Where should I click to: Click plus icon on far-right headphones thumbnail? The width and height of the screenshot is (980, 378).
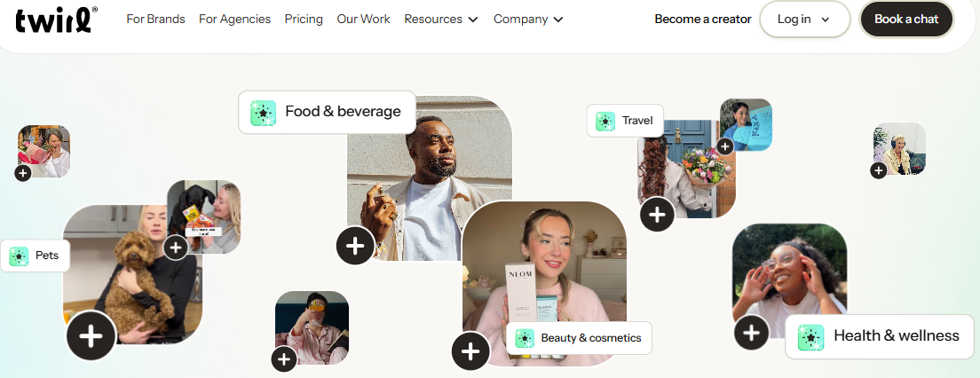[878, 170]
